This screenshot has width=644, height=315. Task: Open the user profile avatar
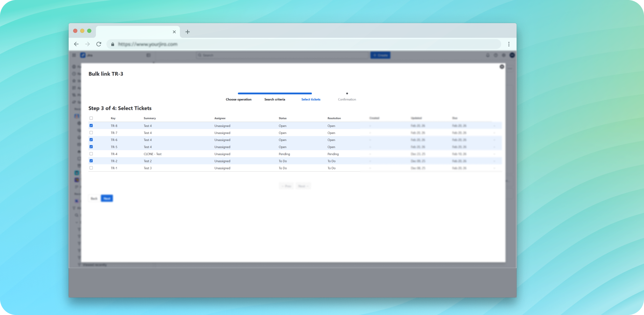pyautogui.click(x=512, y=55)
